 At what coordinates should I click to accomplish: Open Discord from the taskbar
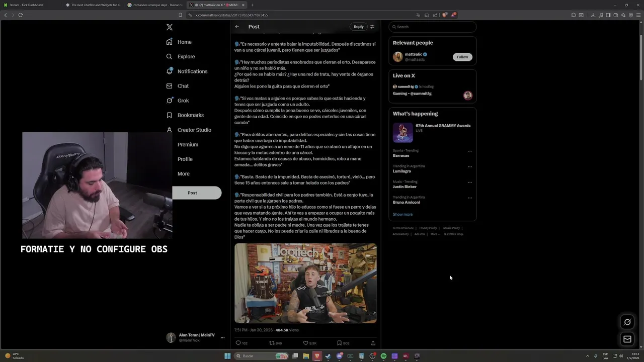[339, 356]
